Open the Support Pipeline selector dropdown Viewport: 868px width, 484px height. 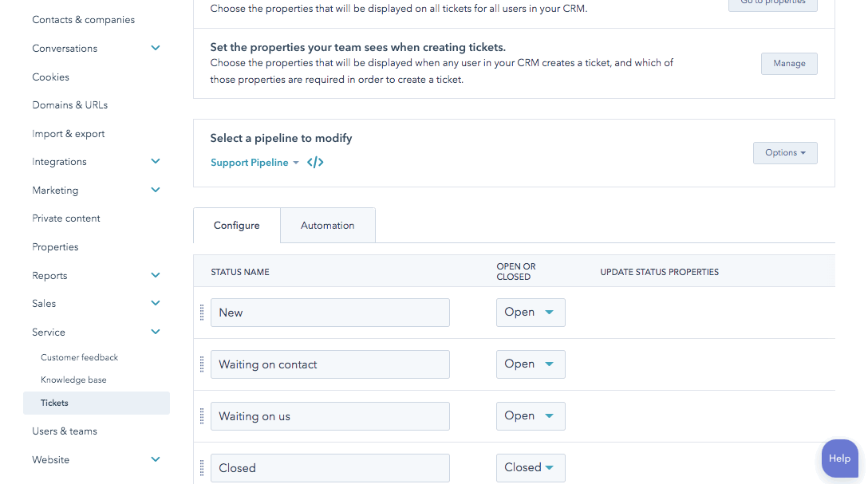tap(254, 163)
